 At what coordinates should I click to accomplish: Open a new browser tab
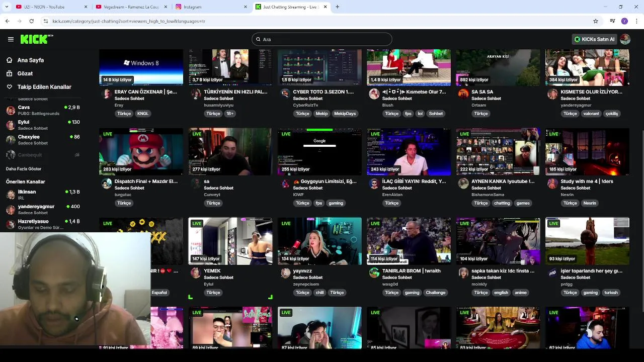337,7
